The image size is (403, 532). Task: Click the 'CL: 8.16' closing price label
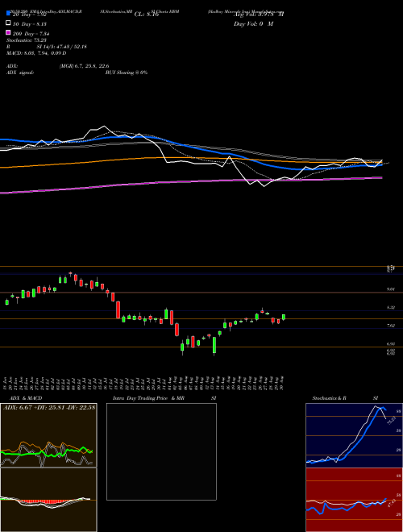coord(147,15)
